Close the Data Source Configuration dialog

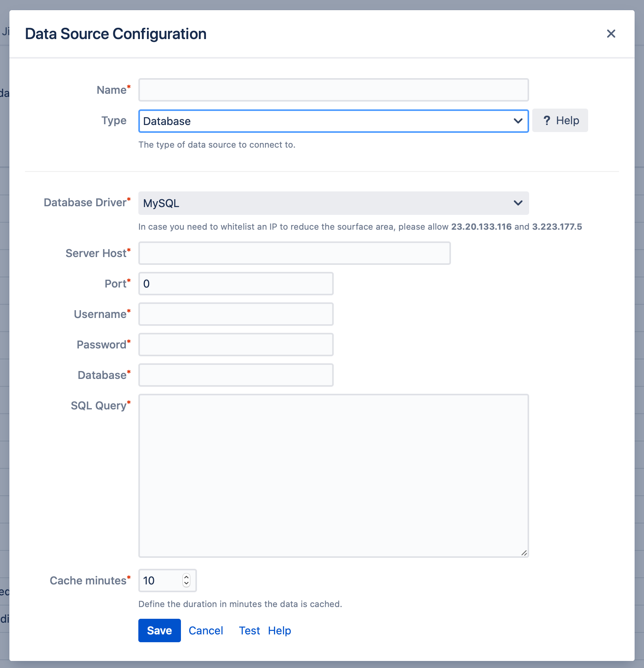[611, 34]
